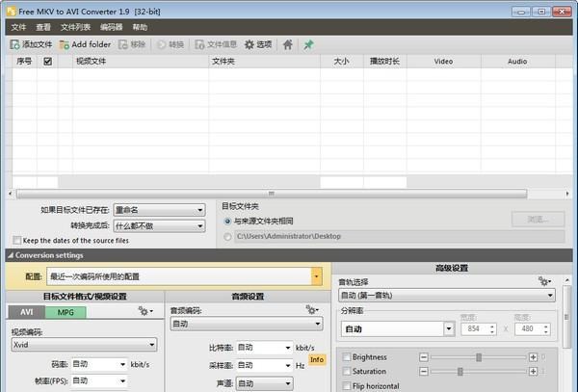Screen dimensions: 578x392
Task: Open the 编码器 menu
Action: pyautogui.click(x=112, y=27)
